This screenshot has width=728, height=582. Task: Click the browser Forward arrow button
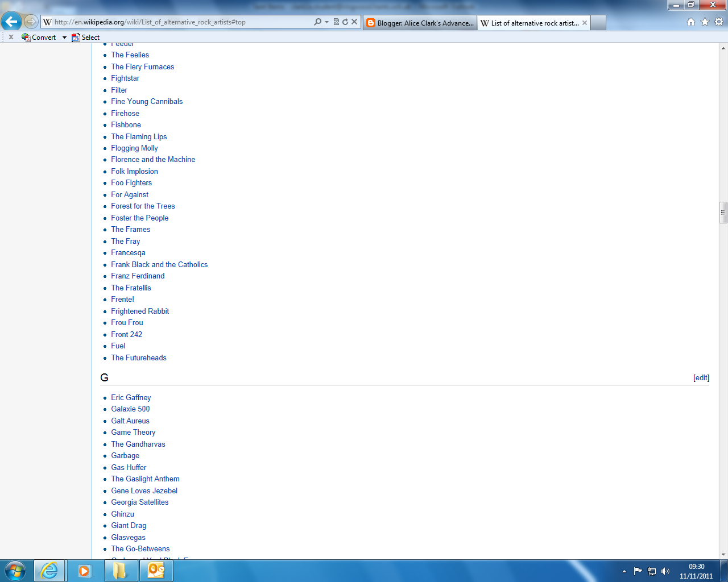point(31,22)
